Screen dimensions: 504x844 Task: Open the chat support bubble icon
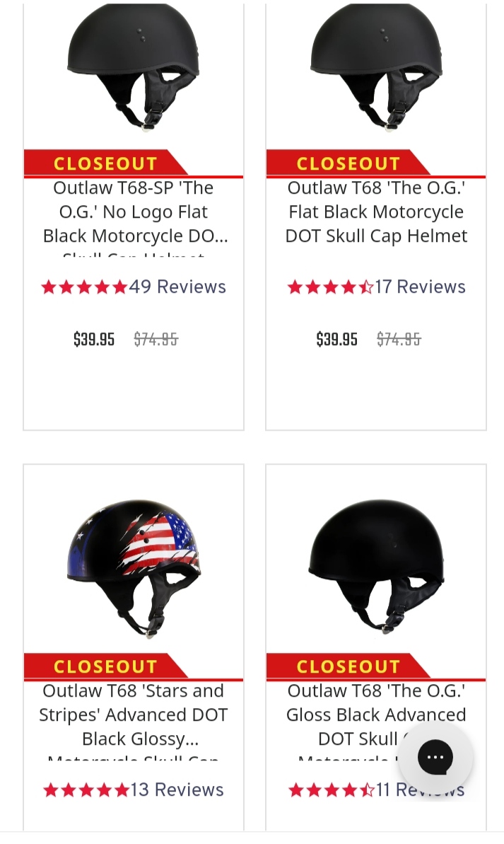[x=435, y=758]
